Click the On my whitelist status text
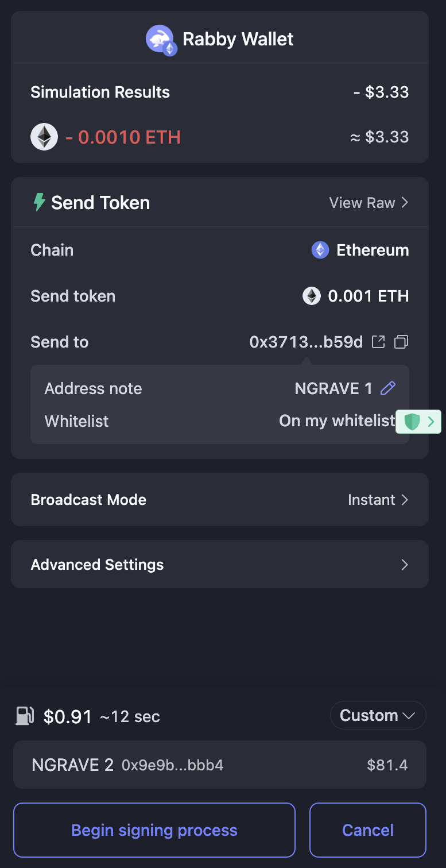Viewport: 446px width, 868px height. (336, 421)
